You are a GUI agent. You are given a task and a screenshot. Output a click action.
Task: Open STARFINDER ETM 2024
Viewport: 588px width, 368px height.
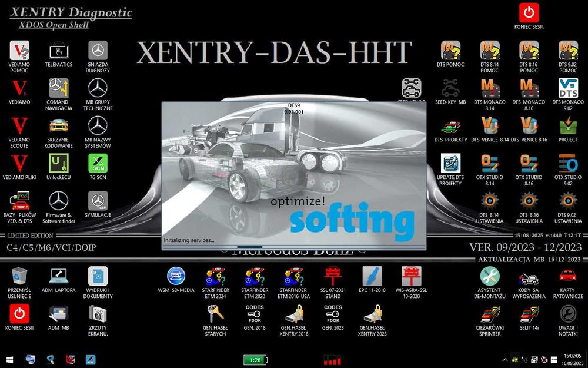tap(215, 276)
